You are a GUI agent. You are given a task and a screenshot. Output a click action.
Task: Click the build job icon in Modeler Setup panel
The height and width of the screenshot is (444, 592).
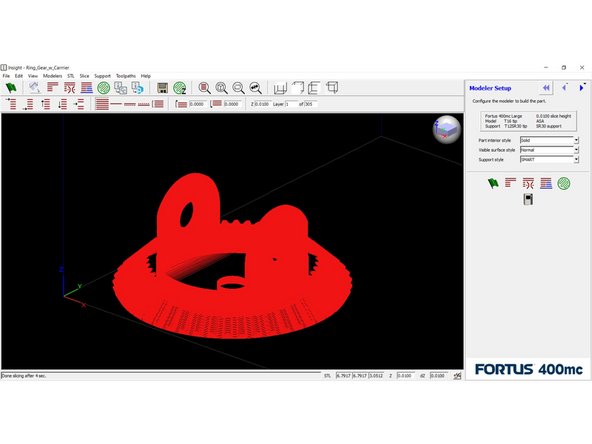coord(528,199)
